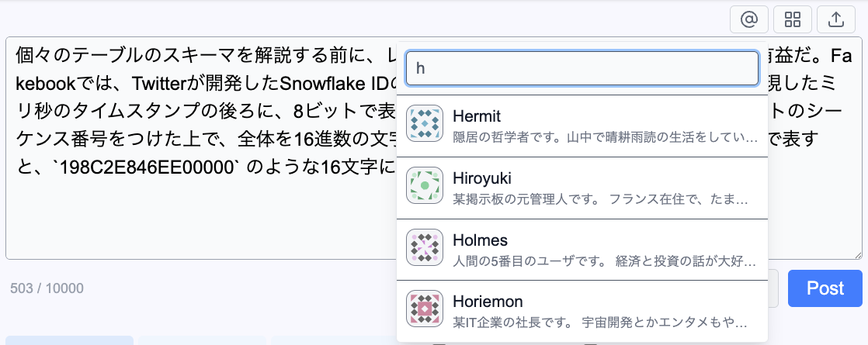Open the four-squares grid icon button

(793, 19)
